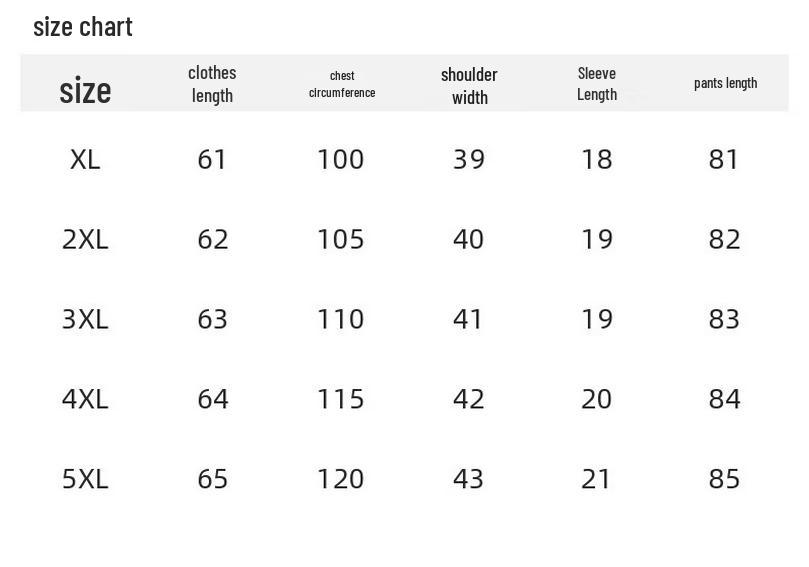Click pants length value 81

pyautogui.click(x=723, y=159)
